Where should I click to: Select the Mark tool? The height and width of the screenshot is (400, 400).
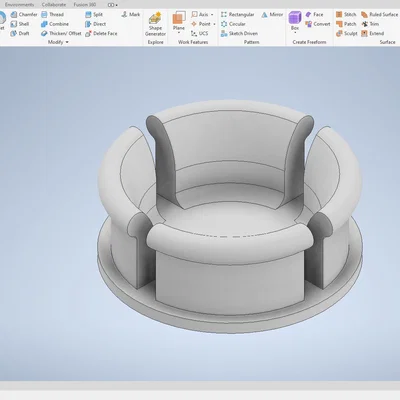click(130, 15)
